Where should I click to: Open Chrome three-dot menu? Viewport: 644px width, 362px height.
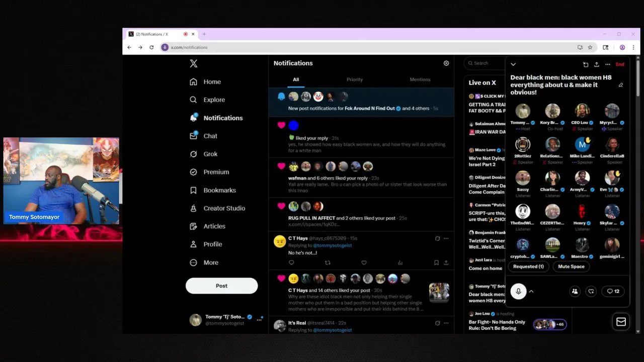(633, 47)
